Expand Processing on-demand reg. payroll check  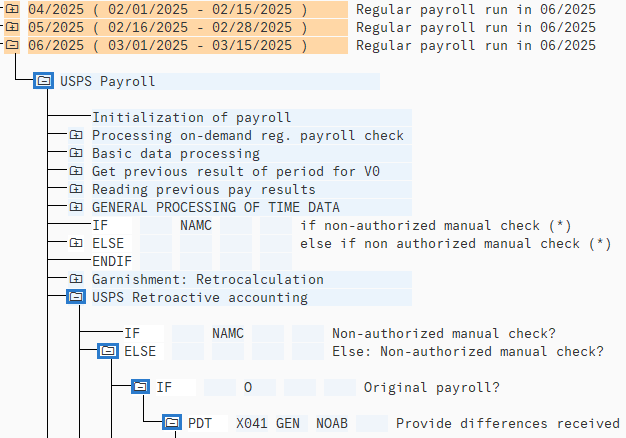[x=76, y=135]
